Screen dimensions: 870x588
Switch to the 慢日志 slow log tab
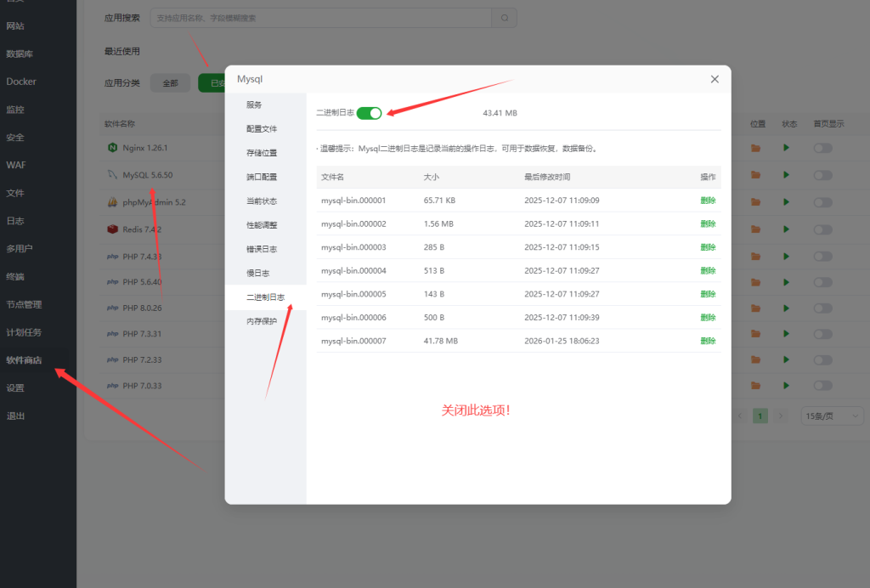pos(257,274)
